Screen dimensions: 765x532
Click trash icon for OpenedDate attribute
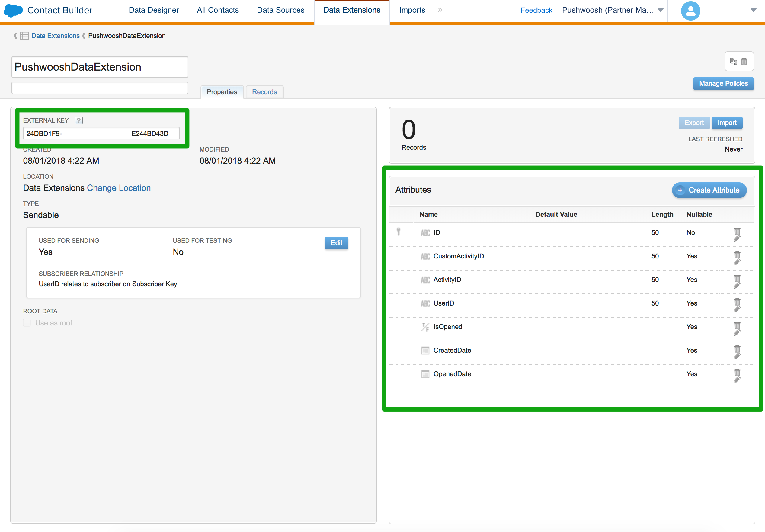point(737,373)
